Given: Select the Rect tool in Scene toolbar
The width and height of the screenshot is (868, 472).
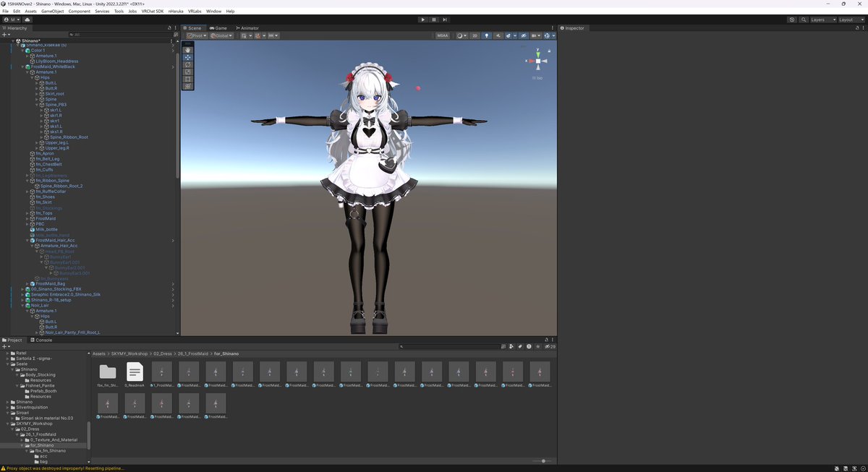Looking at the screenshot, I should [x=188, y=78].
